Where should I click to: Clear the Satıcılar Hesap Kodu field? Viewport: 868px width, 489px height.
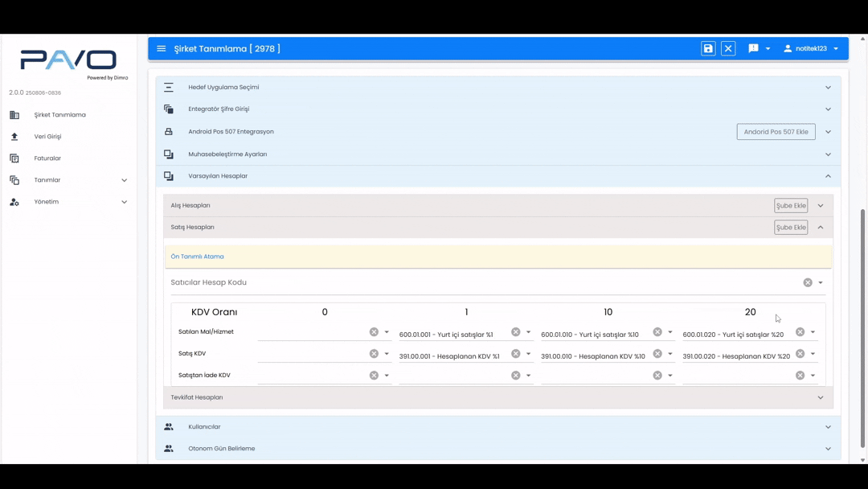(808, 283)
